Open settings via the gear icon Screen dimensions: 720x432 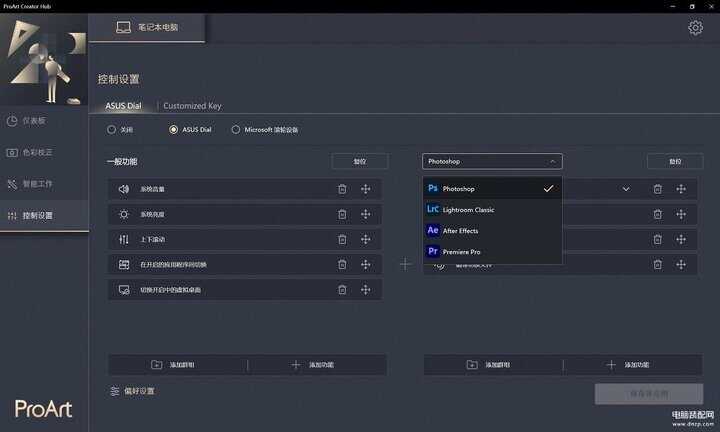[695, 28]
